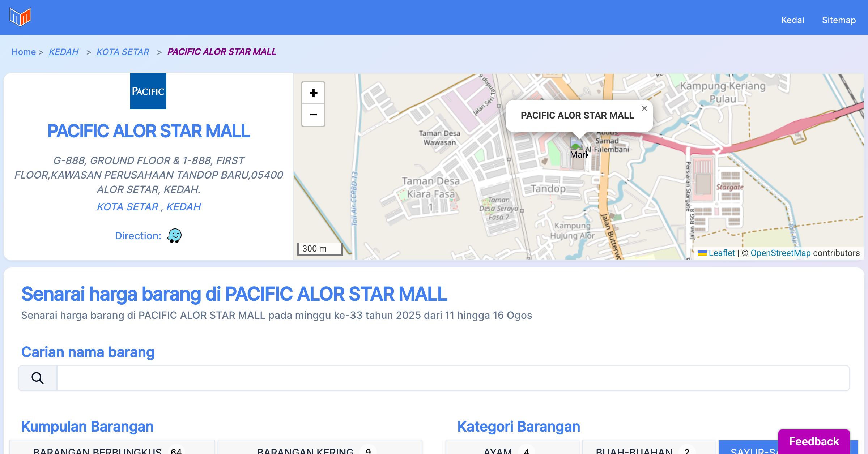Screen dimensions: 868x454
Task: Open the Feedback button
Action: 814,441
